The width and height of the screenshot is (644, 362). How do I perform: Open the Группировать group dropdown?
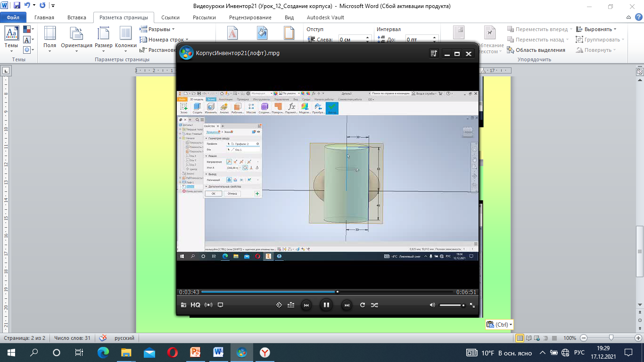point(600,40)
